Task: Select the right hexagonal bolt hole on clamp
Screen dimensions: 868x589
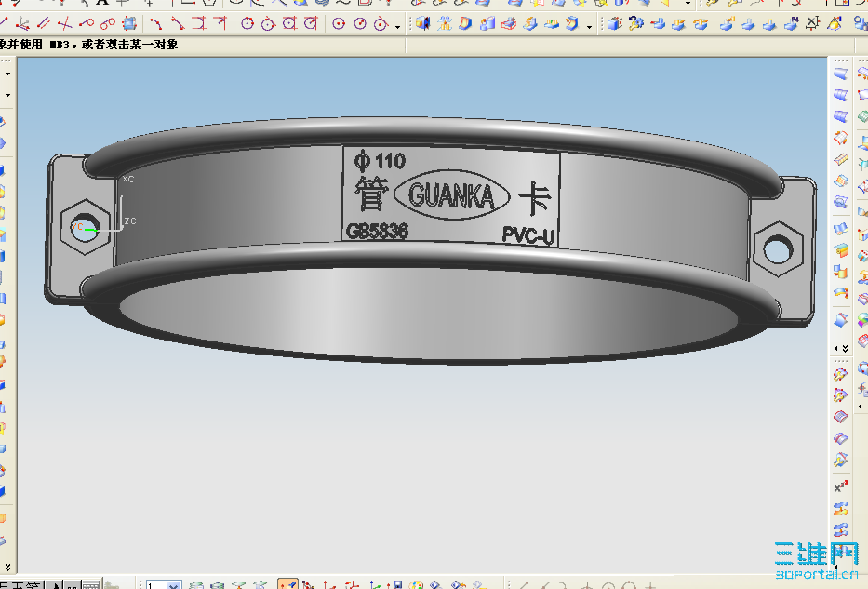Action: (779, 249)
